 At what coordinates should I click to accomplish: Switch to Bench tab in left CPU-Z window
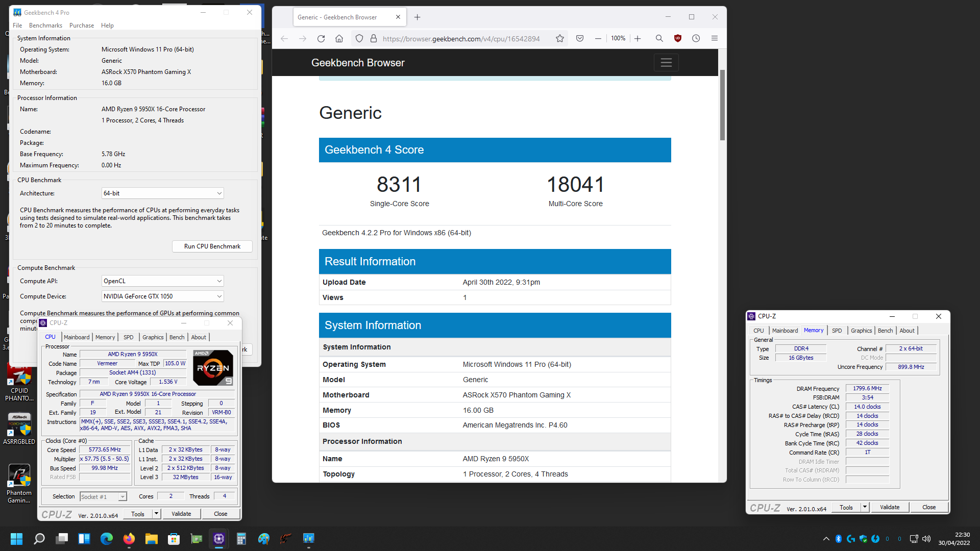(177, 337)
